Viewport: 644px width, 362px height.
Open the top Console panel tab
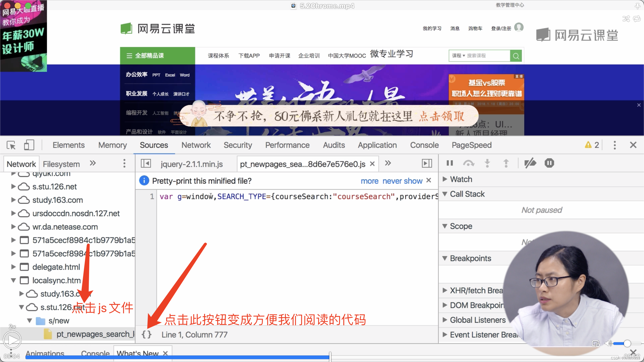tap(424, 145)
